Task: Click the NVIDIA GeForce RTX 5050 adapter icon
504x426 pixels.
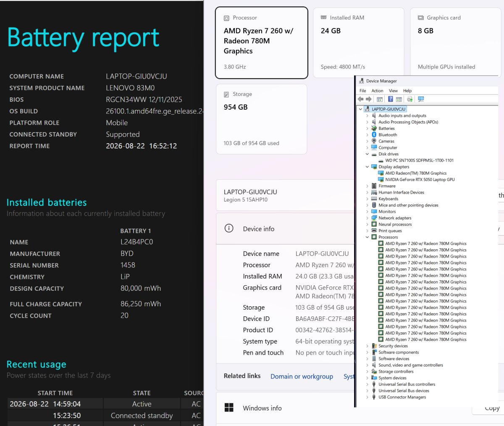Action: (x=381, y=179)
